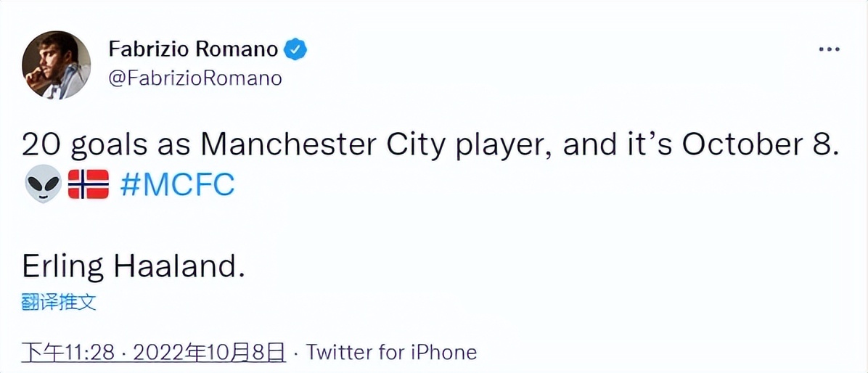Screen dimensions: 868x373
Task: Click the name Haaland in the tweet
Action: click(176, 267)
